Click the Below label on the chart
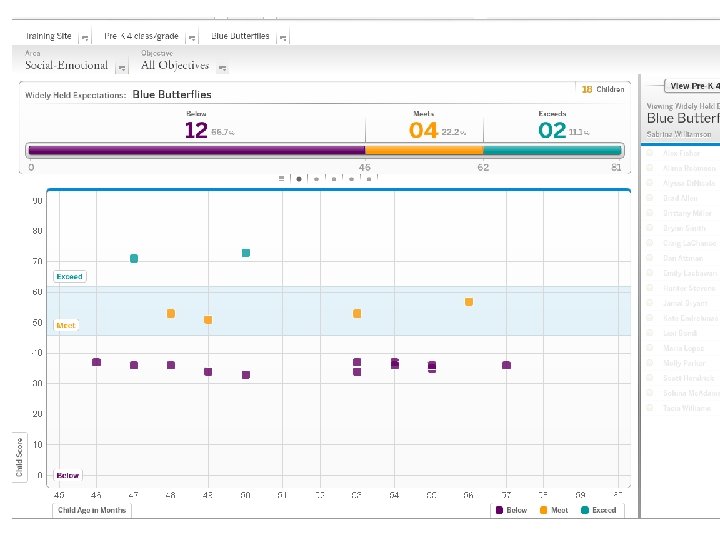The height and width of the screenshot is (540, 720). [68, 475]
